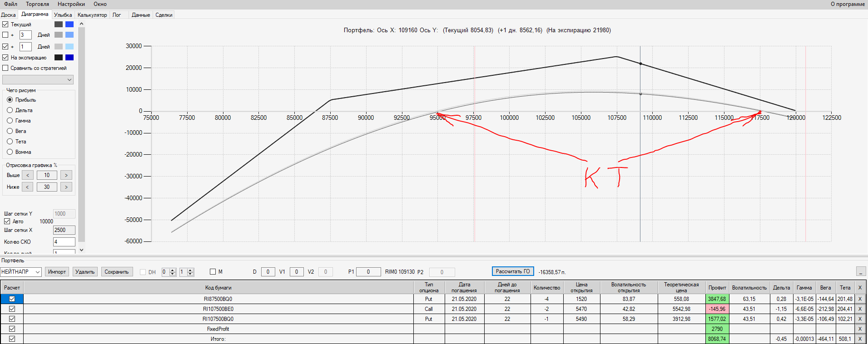Image resolution: width=868 pixels, height=344 pixels.
Task: Uncheck the Текущий chart line checkbox
Action: [5, 24]
